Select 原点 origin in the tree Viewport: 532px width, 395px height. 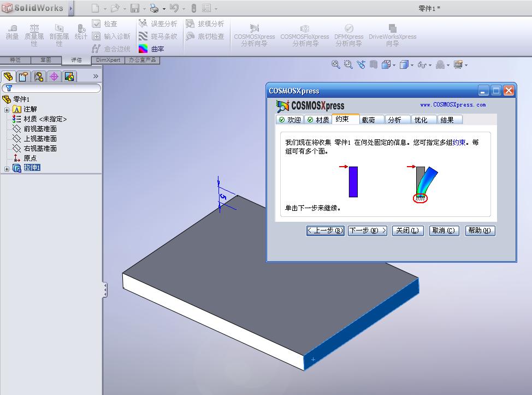[25, 158]
